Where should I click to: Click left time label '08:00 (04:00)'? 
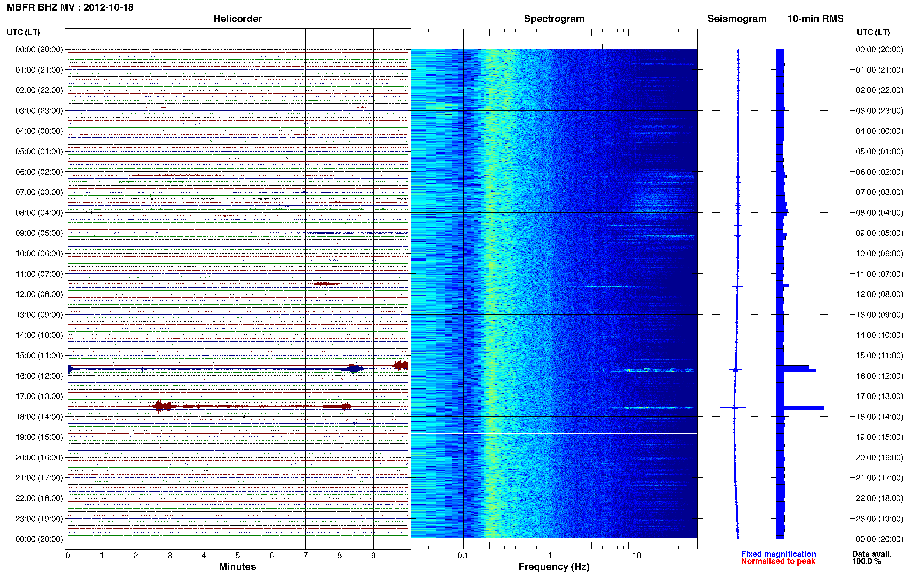click(39, 213)
